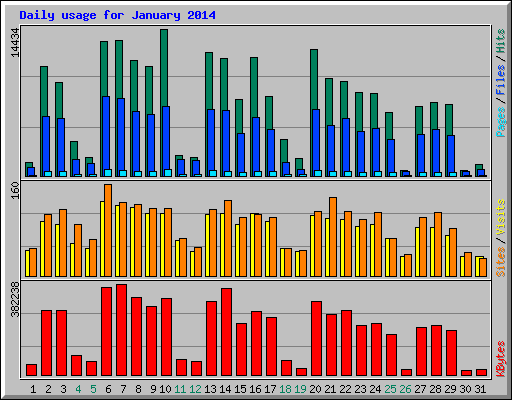Click the 160 visits axis value
Screen dimensions: 512x400
click(x=15, y=191)
